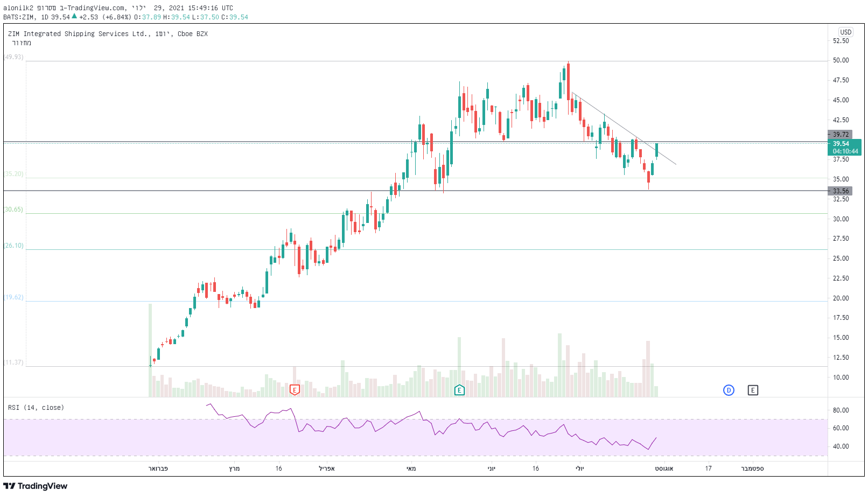Click the 20.00 price scale value
This screenshot has width=868, height=496.
tap(841, 298)
